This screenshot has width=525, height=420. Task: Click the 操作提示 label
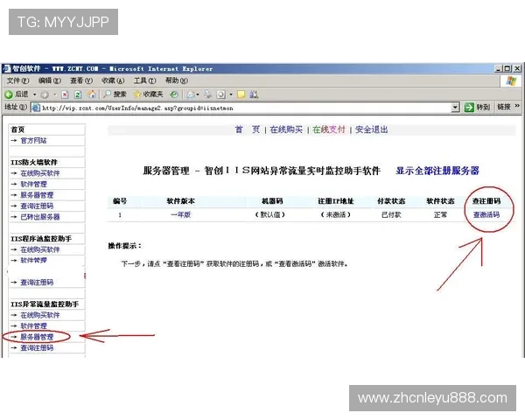coord(124,246)
